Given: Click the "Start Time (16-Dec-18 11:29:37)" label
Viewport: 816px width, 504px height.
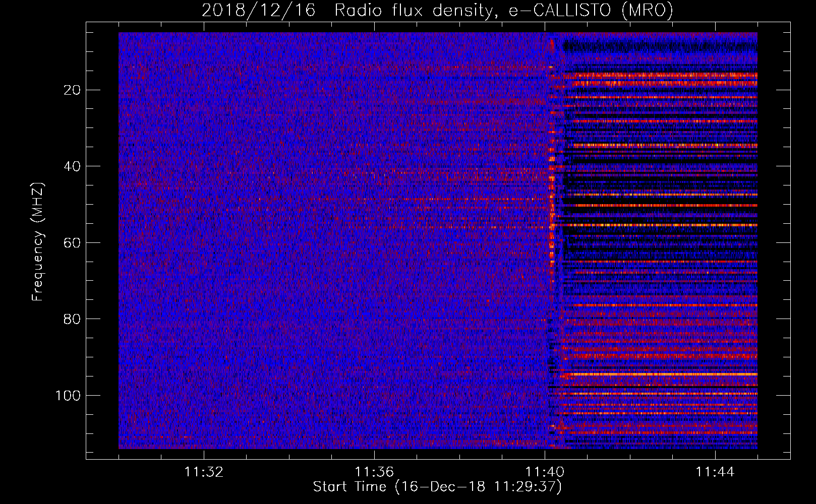Looking at the screenshot, I should click(437, 487).
